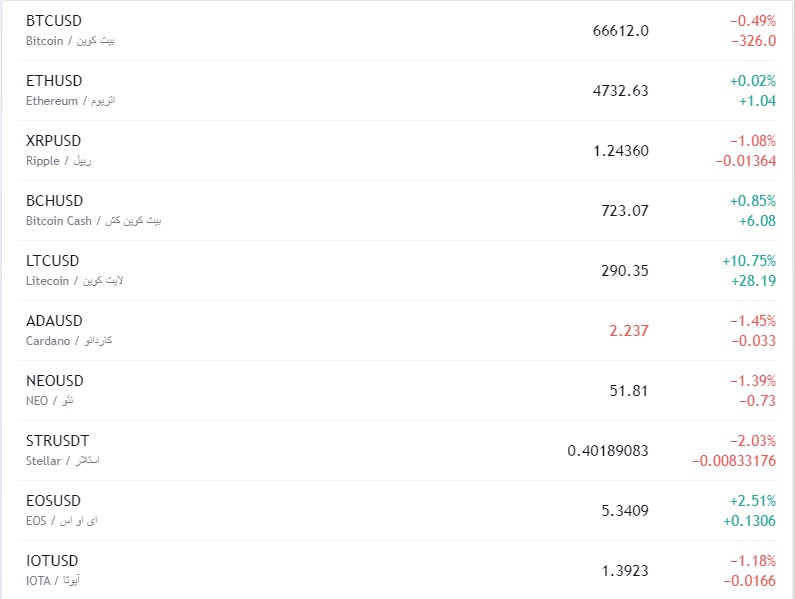Click EOS +2.51% change value
The image size is (795, 599).
pyautogui.click(x=752, y=501)
